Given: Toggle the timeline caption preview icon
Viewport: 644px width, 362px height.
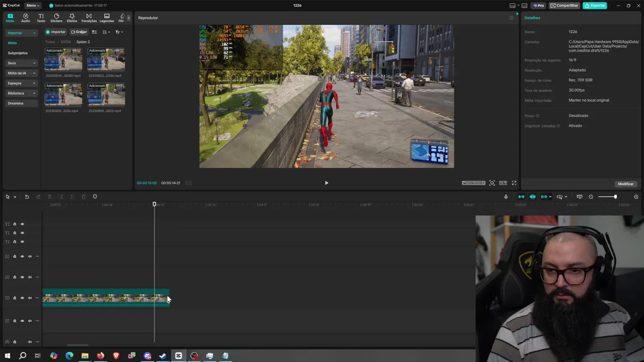Looking at the screenshot, I should (579, 197).
